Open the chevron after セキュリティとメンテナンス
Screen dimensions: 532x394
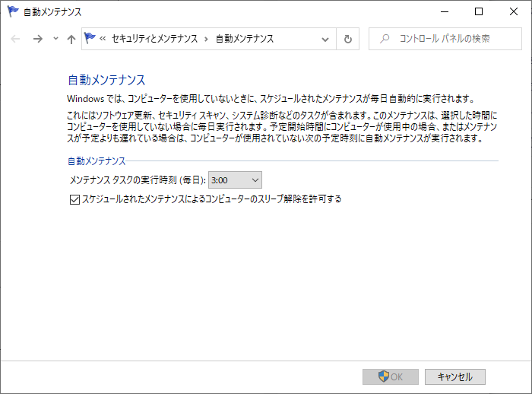[x=206, y=39]
